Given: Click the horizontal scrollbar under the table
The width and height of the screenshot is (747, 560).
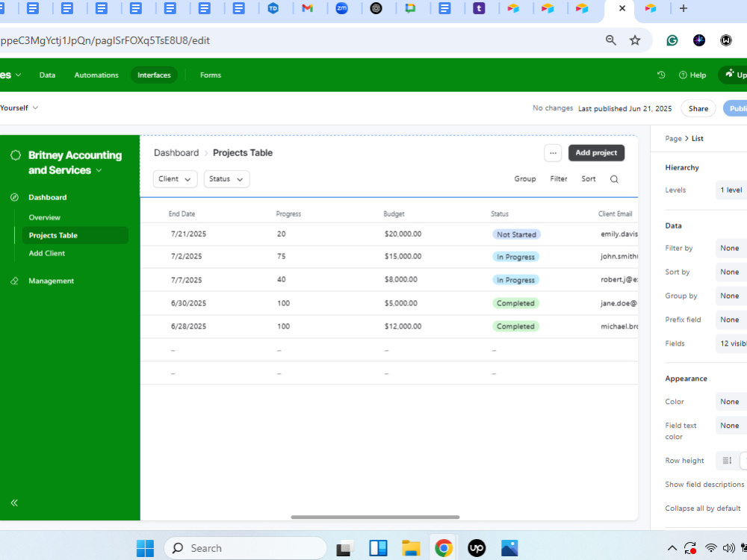Looking at the screenshot, I should (375, 517).
